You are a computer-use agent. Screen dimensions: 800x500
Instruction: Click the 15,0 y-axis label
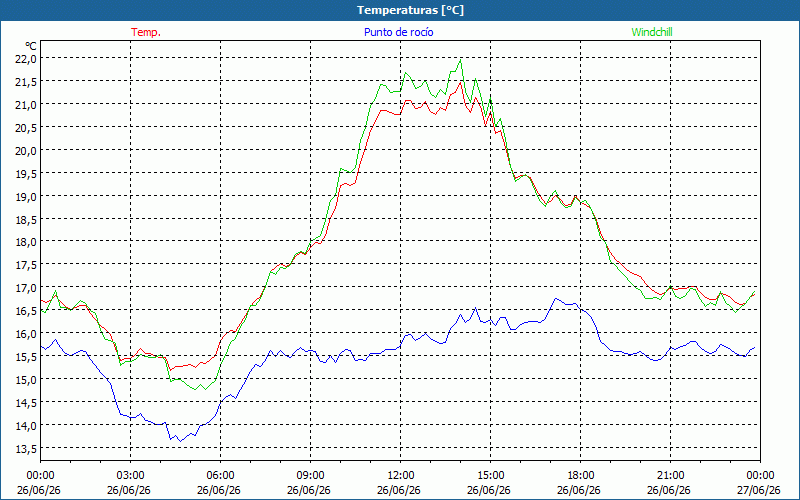(x=26, y=380)
